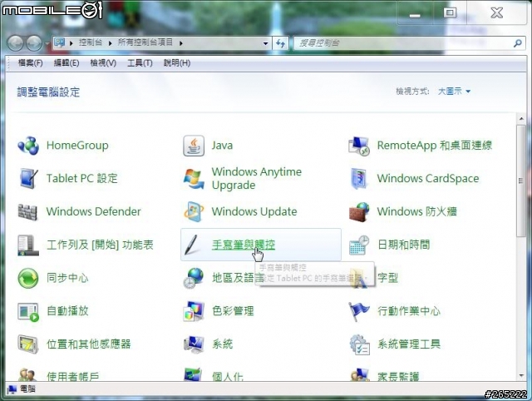This screenshot has height=401, width=532.
Task: Click the Windows firewall brick icon
Action: click(x=359, y=211)
